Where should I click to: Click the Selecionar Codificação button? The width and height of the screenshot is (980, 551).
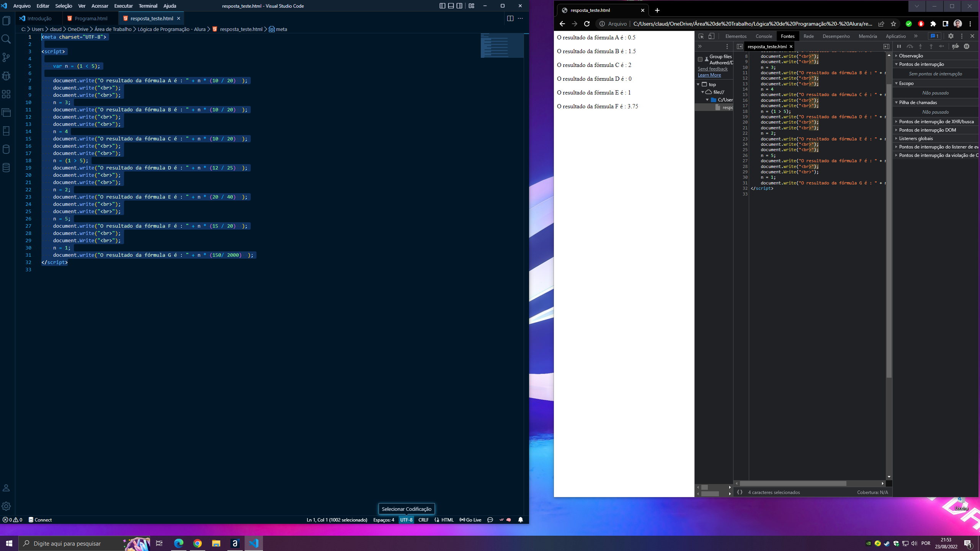407,519
